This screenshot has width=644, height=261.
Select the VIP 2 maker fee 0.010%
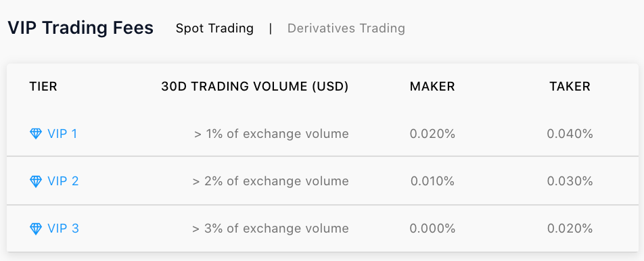click(432, 181)
